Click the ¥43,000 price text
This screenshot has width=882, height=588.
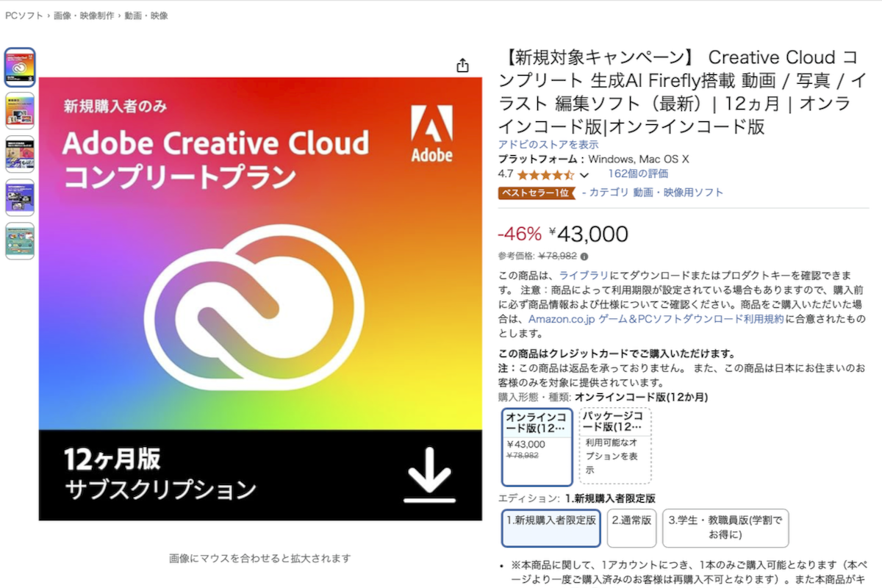(x=589, y=234)
